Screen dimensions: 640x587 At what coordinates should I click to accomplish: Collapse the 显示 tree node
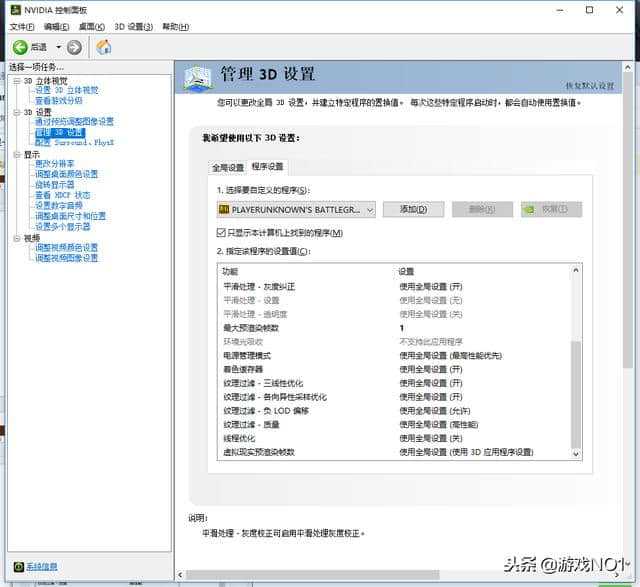click(17, 155)
